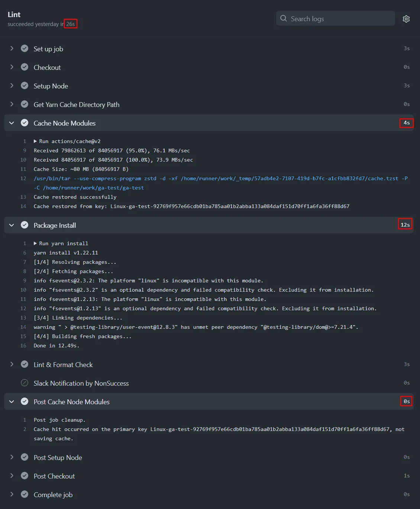
Task: Expand the Setup Node step chevron
Action: (12, 86)
